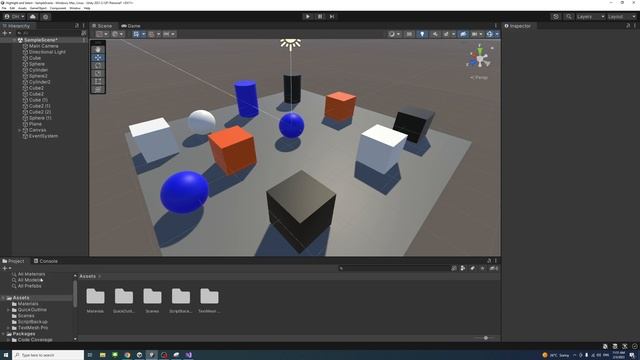Open the Undo History icon

click(556, 17)
